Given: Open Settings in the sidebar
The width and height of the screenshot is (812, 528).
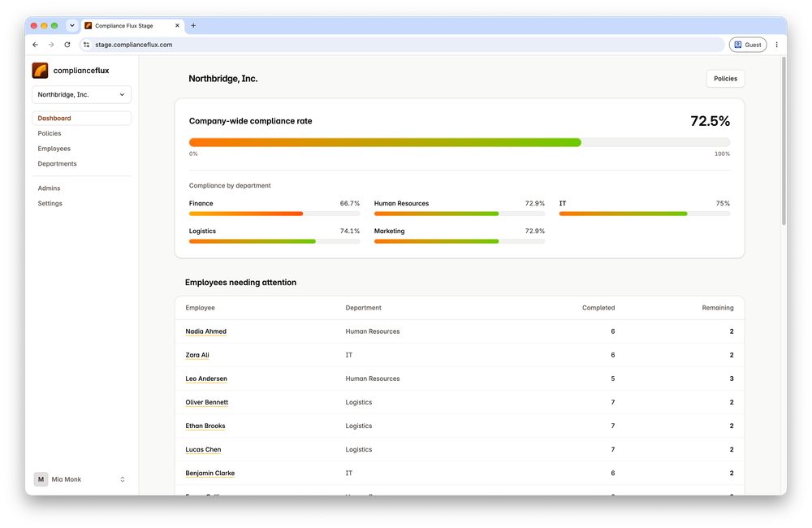Looking at the screenshot, I should [50, 203].
